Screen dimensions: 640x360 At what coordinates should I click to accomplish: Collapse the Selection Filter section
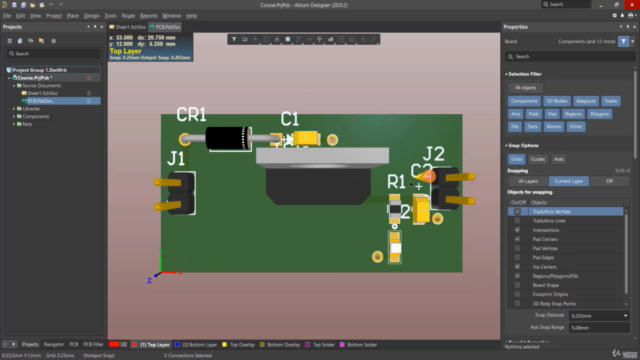coord(507,74)
